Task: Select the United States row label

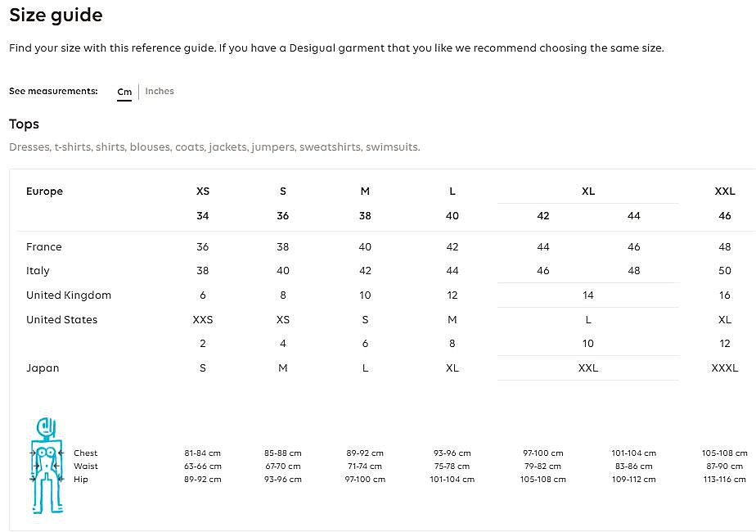Action: click(x=61, y=320)
